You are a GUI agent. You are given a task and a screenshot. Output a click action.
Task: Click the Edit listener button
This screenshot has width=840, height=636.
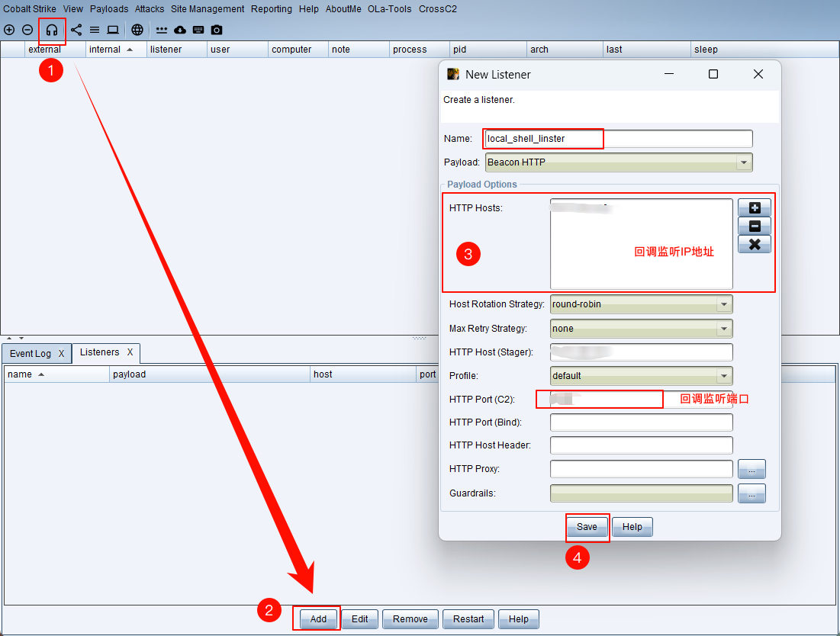359,619
